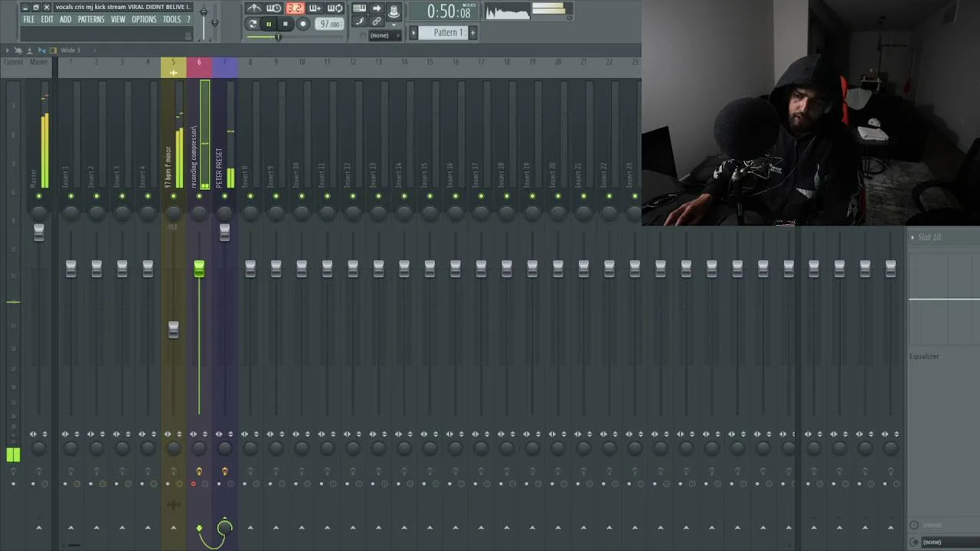Viewport: 980px width, 551px height.
Task: Select mixer track 6 header
Action: click(x=199, y=67)
